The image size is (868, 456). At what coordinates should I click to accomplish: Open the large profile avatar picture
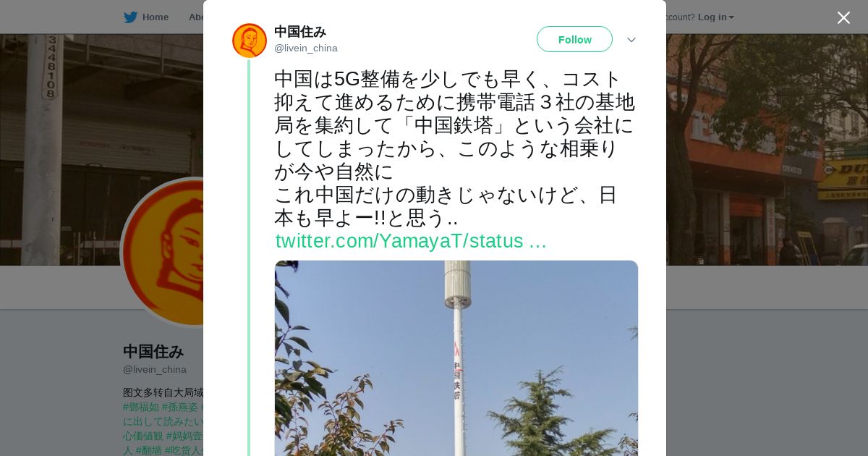(163, 252)
